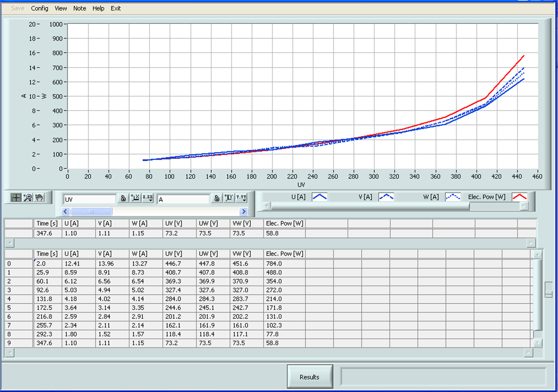The image size is (558, 392).
Task: Toggle the X-axis autoscale lock
Action: click(x=123, y=198)
